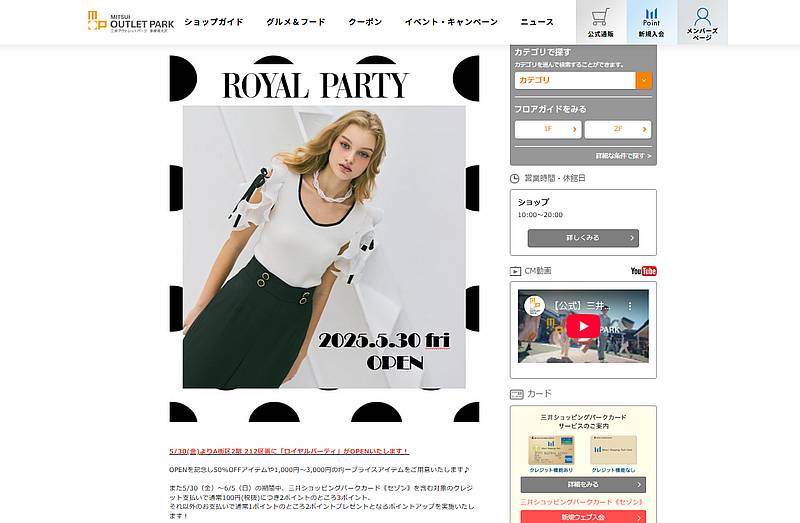Click 詳しくみる button under ショップ hours
Viewport: 800px width, 523px height.
583,238
